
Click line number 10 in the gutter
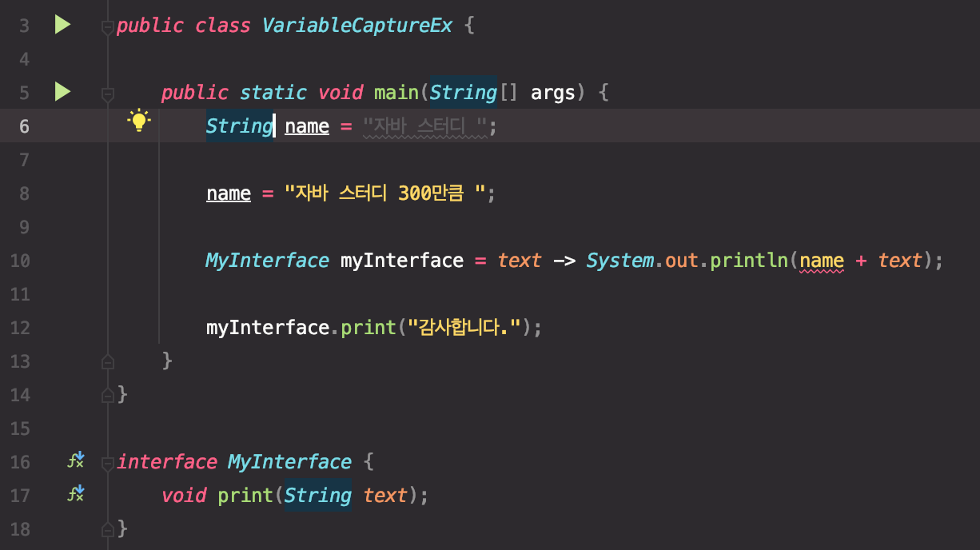[20, 261]
